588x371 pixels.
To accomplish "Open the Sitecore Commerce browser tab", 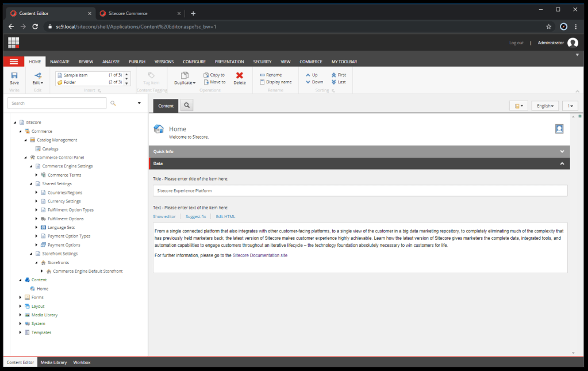I will (128, 13).
